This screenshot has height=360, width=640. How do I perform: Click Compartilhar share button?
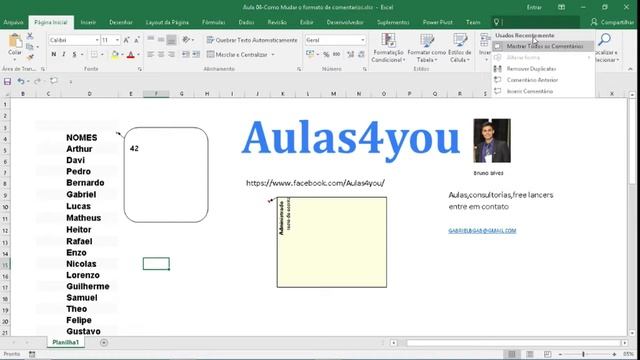[x=612, y=22]
